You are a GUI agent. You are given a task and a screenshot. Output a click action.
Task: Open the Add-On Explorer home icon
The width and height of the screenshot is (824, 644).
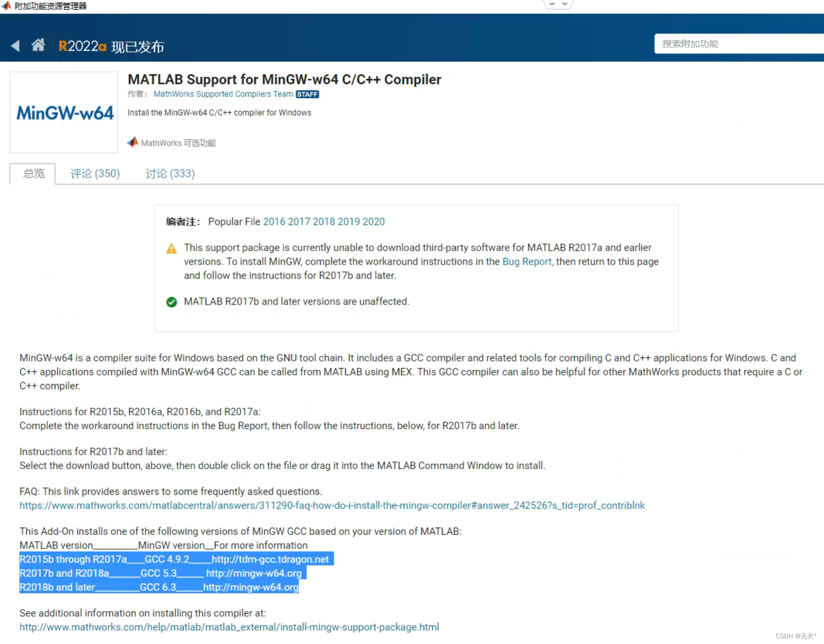(x=38, y=45)
